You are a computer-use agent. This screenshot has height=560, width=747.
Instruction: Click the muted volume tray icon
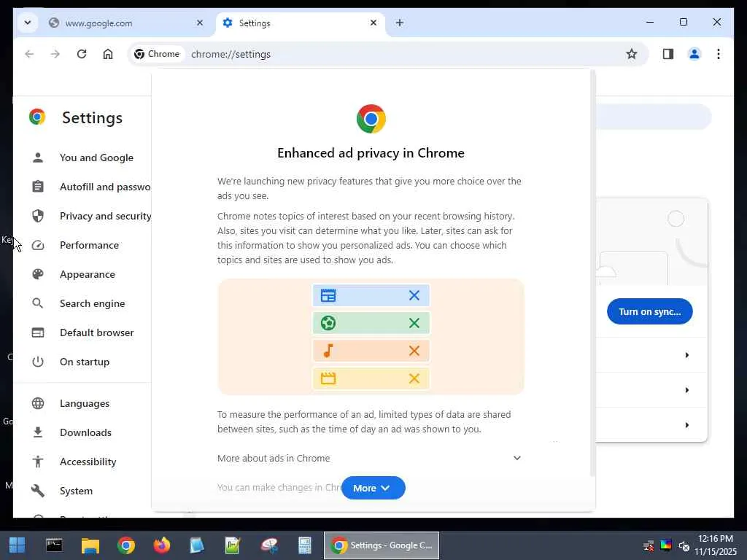(x=684, y=546)
